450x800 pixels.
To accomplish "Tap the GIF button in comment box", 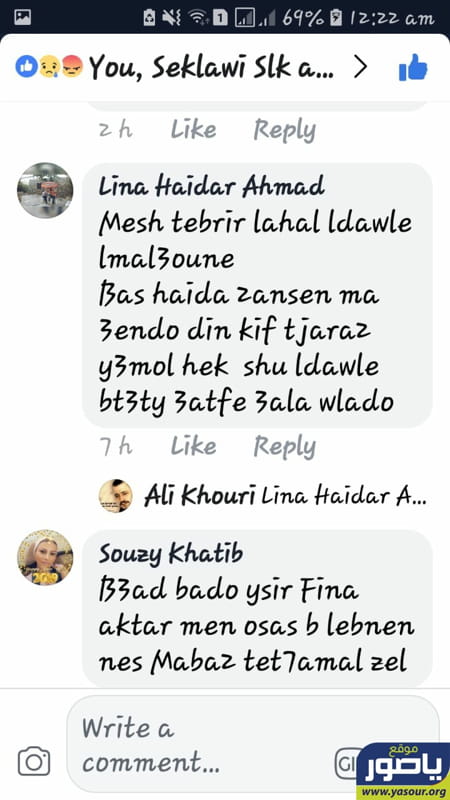I will click(x=346, y=765).
